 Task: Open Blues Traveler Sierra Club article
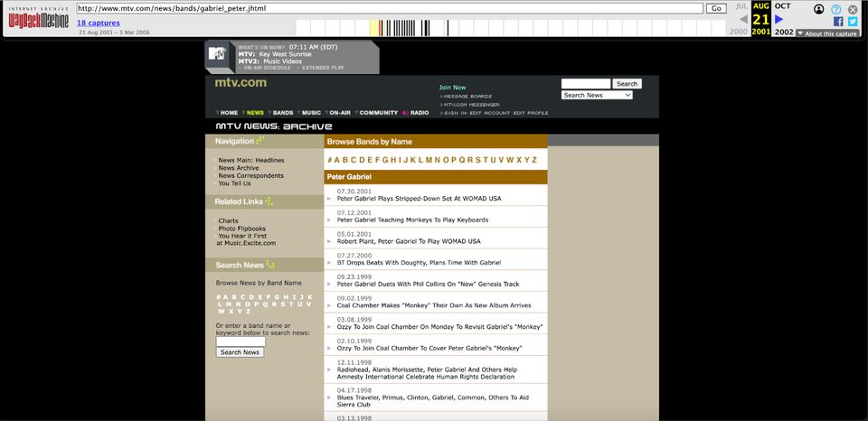[x=432, y=401]
